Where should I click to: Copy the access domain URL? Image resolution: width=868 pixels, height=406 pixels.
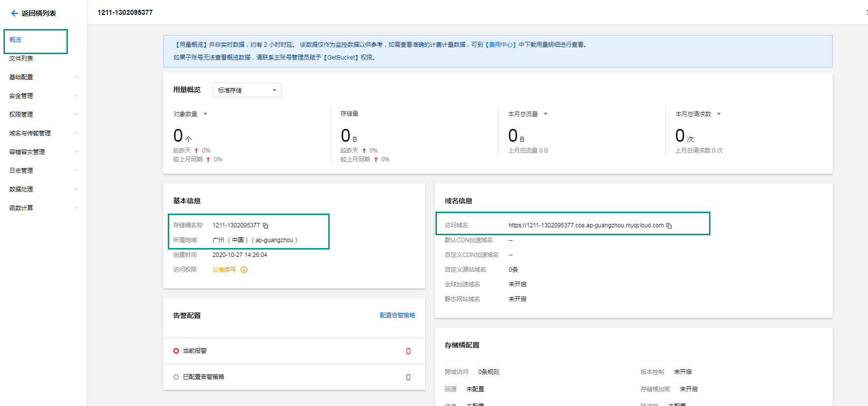tap(669, 226)
